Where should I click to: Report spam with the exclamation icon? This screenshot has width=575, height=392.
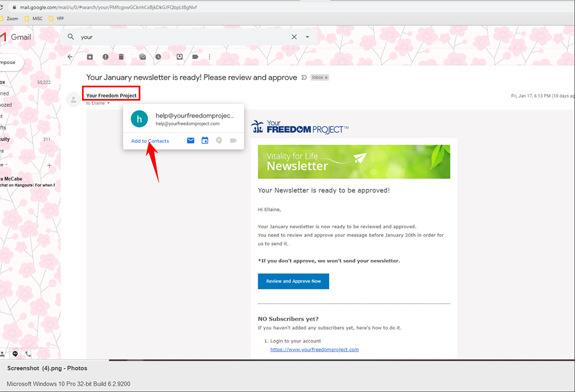point(105,57)
